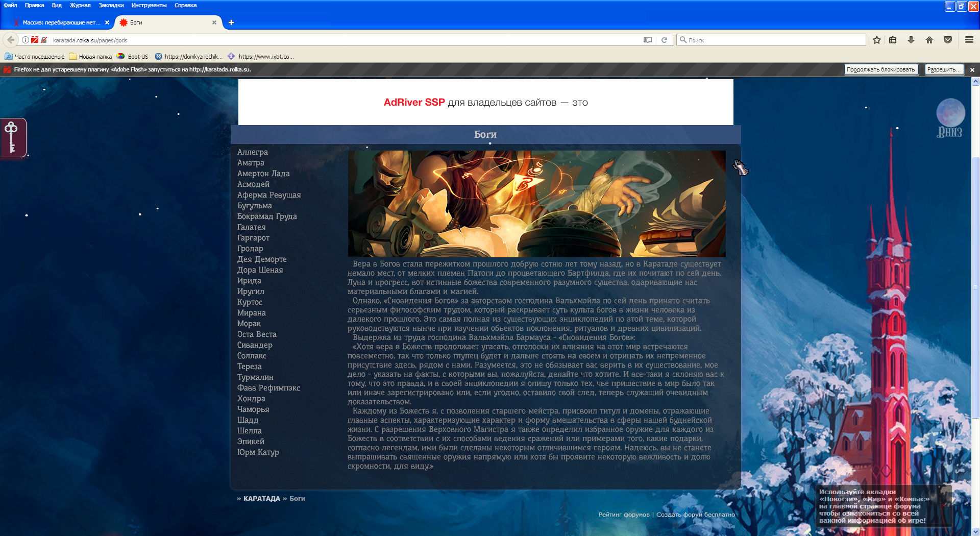Bookmark this page with the star icon

pos(877,40)
